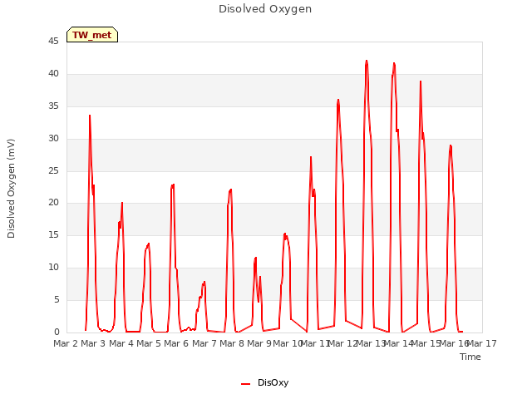Image resolution: width=532 pixels, height=399 pixels.
Task: Click the 45 y-axis value
Action: pyautogui.click(x=53, y=42)
